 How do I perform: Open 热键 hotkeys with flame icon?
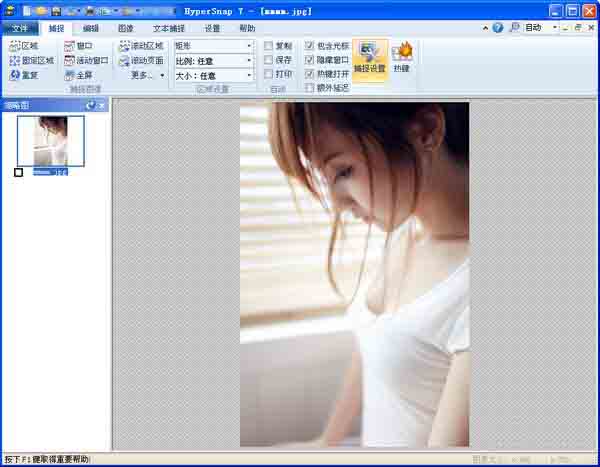tap(402, 57)
